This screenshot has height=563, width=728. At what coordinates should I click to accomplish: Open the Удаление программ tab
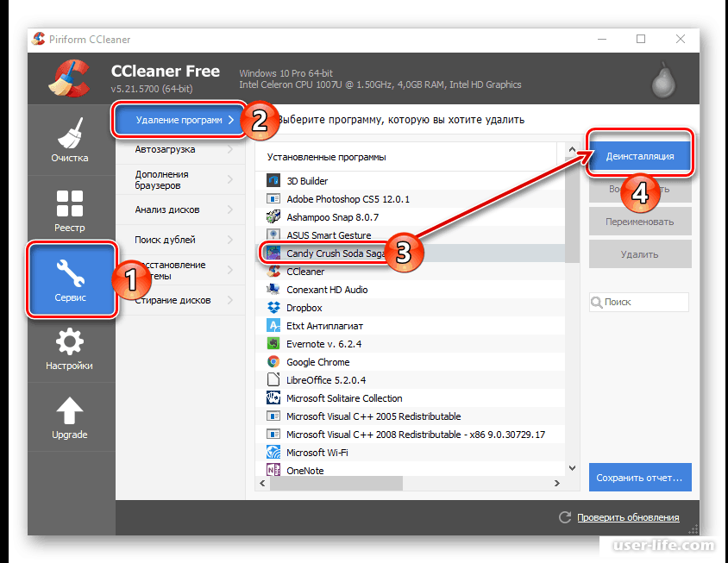(180, 120)
